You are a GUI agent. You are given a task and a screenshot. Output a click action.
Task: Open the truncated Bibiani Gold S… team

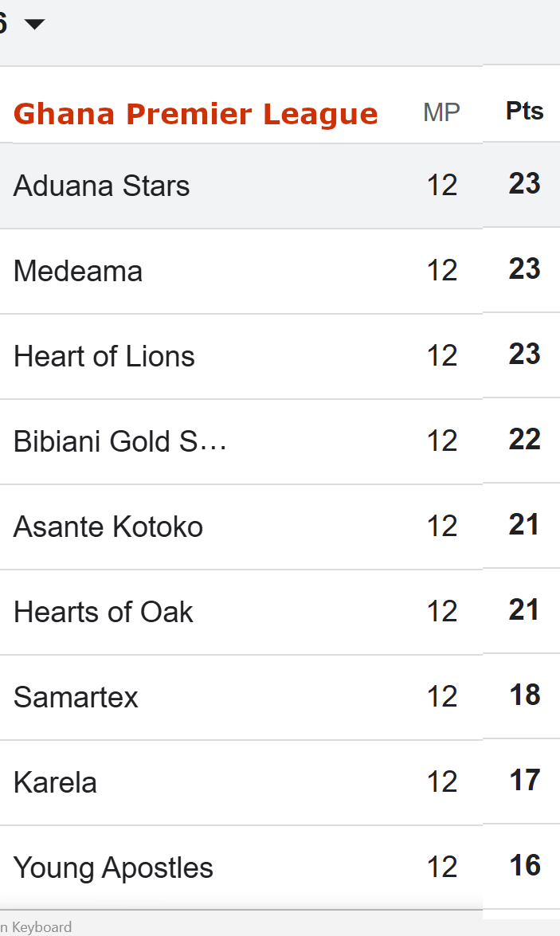120,442
